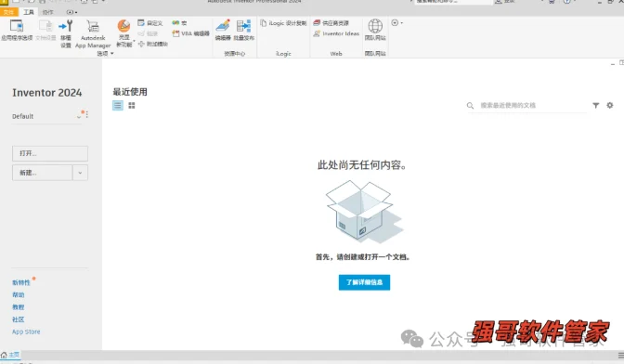
Task: Open Migrate Settings (移植设置) tool
Action: point(66,33)
